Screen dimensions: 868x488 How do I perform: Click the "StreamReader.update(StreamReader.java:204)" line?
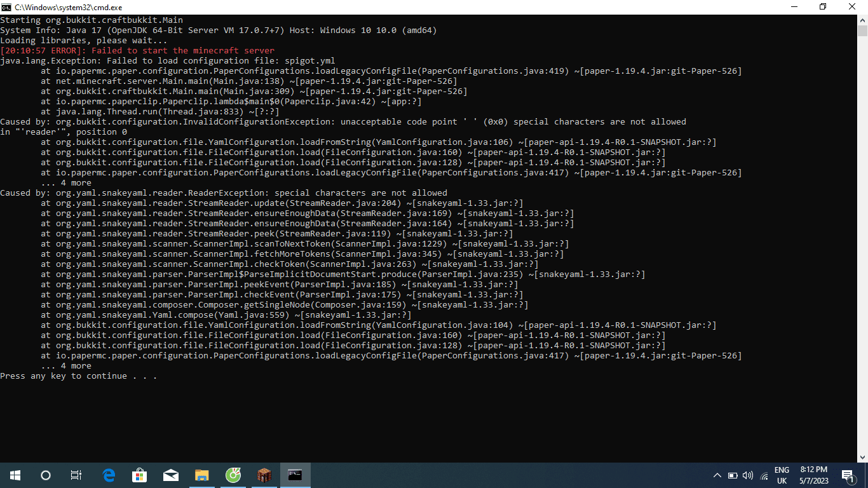coord(282,203)
